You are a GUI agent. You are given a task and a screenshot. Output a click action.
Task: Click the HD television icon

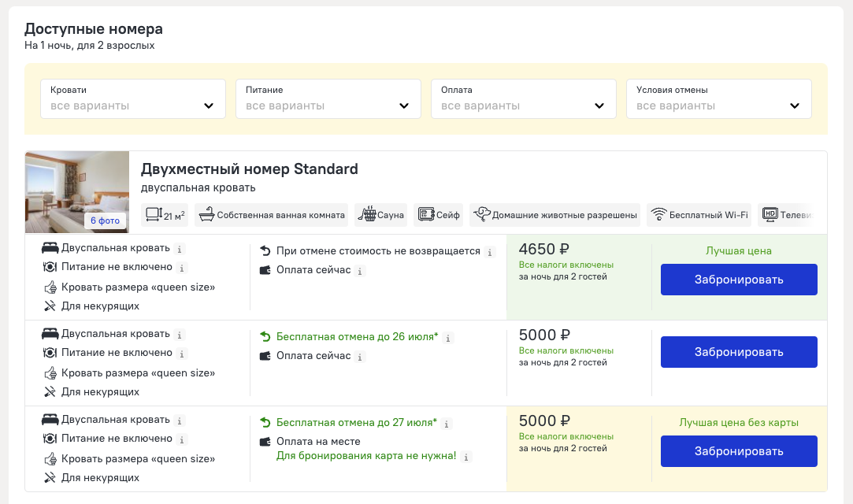[x=770, y=214]
